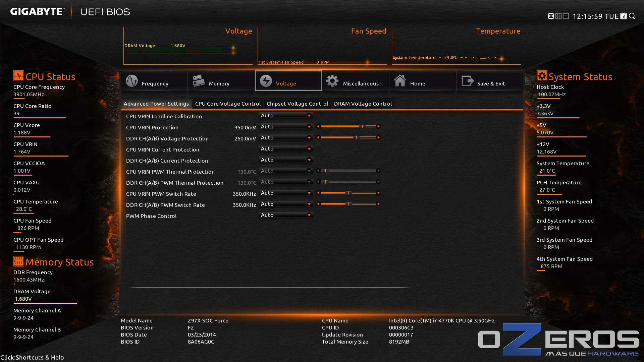Open the Save & Exit menu

click(490, 80)
